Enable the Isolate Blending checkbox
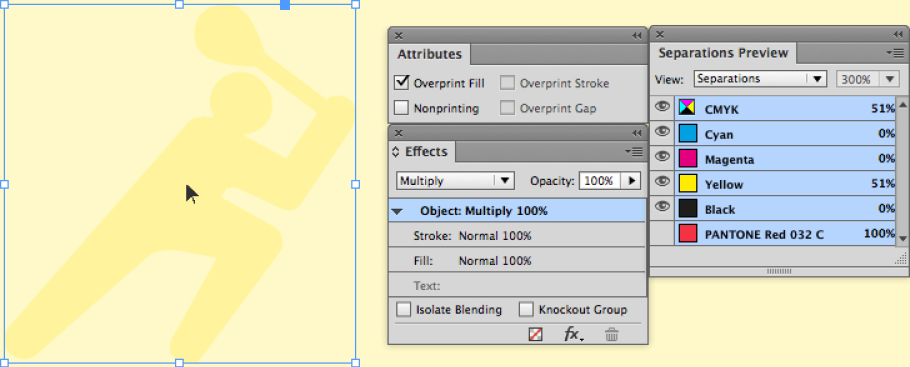 click(x=403, y=309)
